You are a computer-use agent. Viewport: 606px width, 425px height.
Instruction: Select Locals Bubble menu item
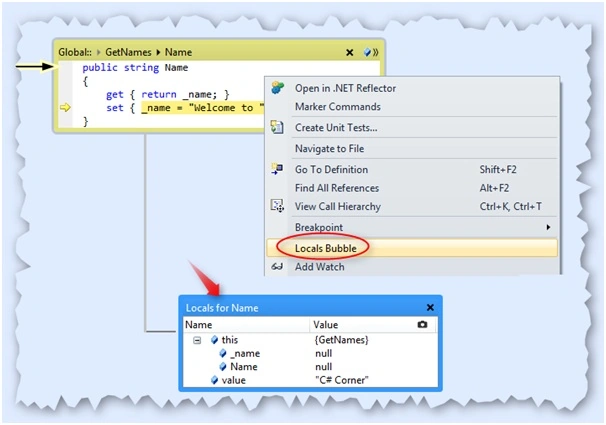[x=412, y=248]
